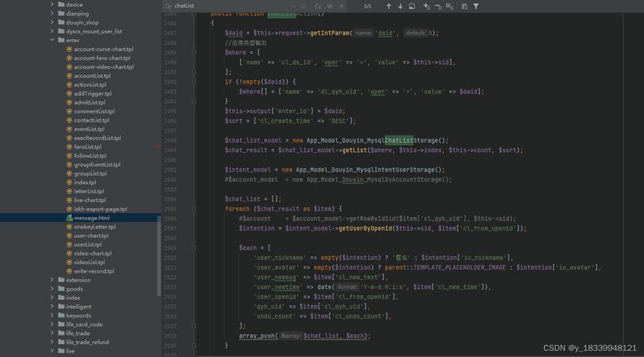
Task: Expand the extension folder
Action: coord(52,280)
